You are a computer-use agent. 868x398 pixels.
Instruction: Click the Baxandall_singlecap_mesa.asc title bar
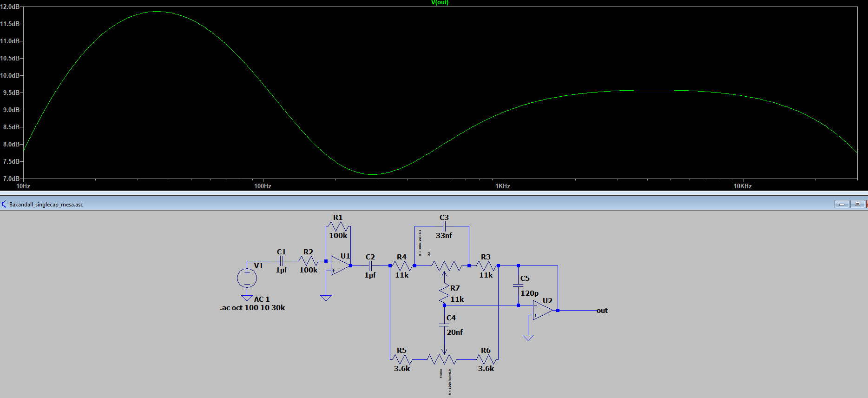click(434, 204)
